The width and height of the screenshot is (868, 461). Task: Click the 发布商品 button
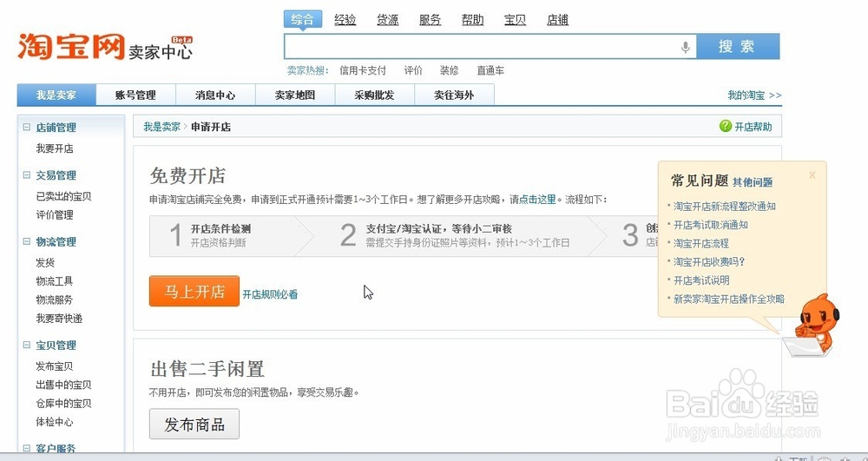(194, 424)
